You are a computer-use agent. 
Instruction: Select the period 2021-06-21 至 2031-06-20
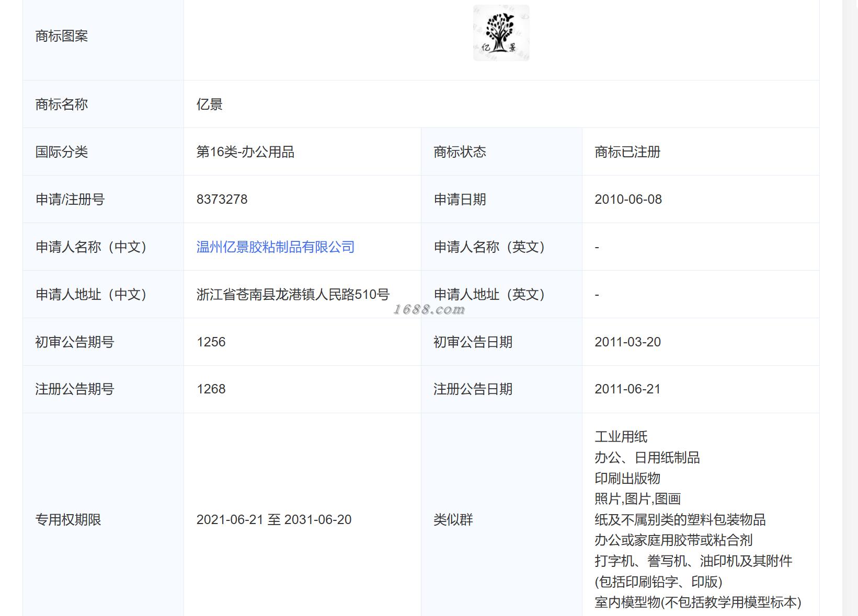coord(274,519)
